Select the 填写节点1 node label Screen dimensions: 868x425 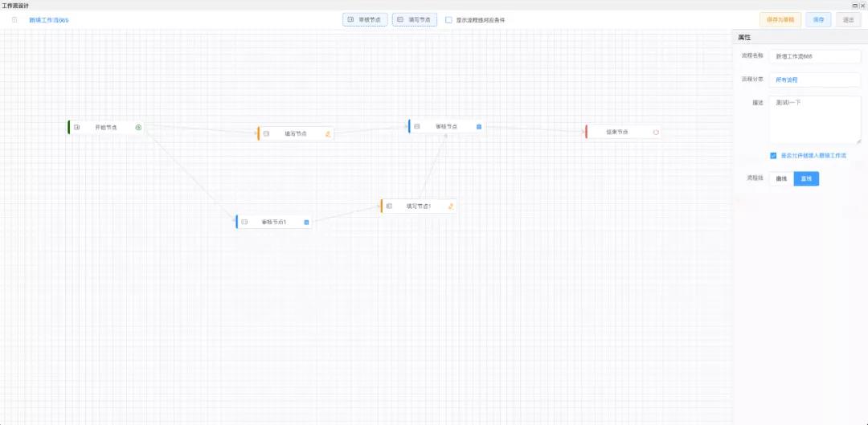coord(419,206)
